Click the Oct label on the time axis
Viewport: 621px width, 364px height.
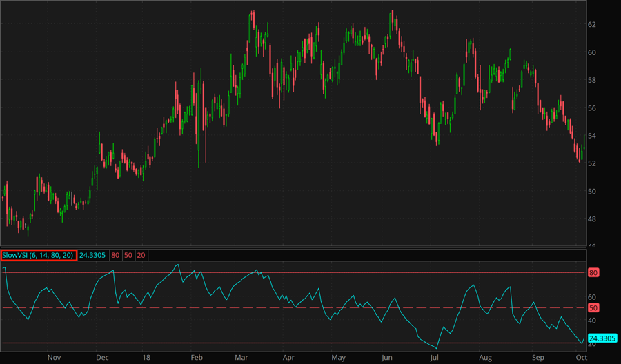pos(581,358)
